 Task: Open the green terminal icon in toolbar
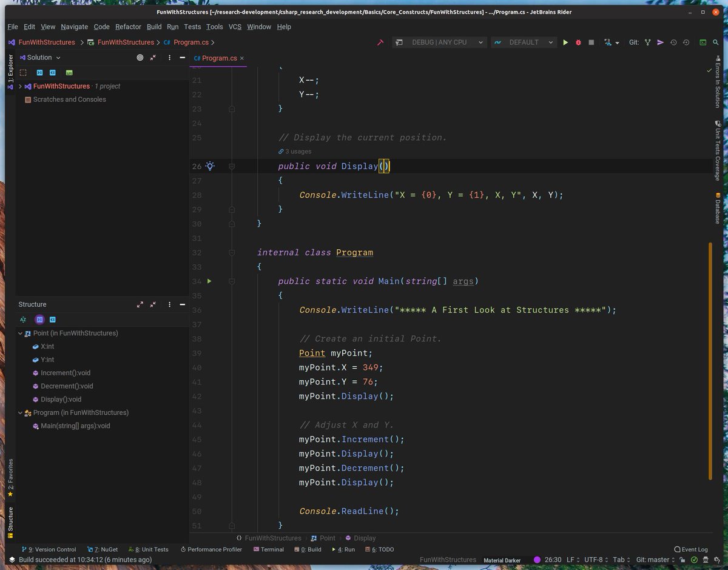pyautogui.click(x=703, y=42)
